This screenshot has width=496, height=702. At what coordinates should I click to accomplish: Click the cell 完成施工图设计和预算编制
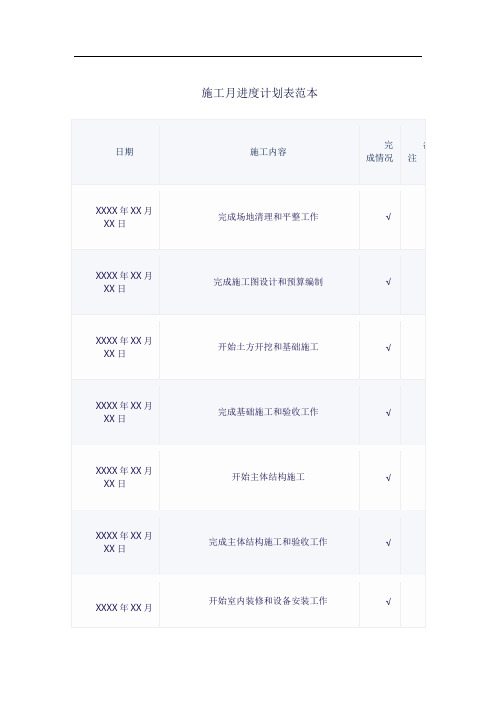pyautogui.click(x=268, y=282)
